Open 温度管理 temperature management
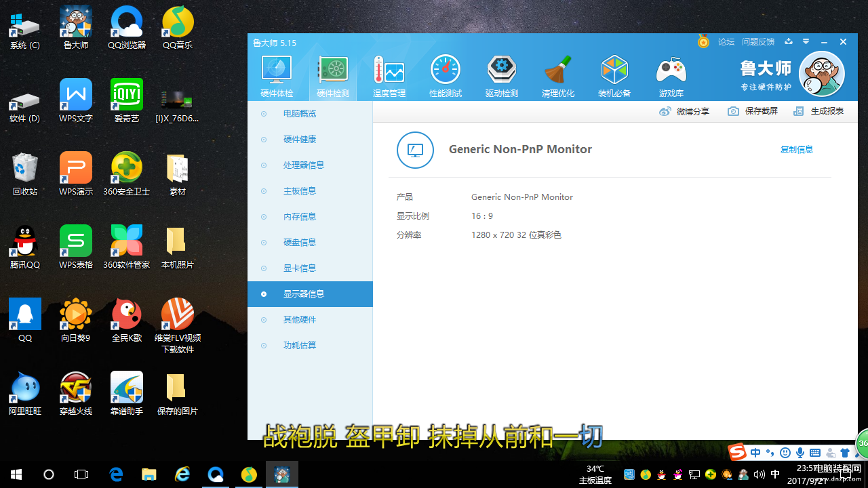868x488 pixels. [x=389, y=77]
